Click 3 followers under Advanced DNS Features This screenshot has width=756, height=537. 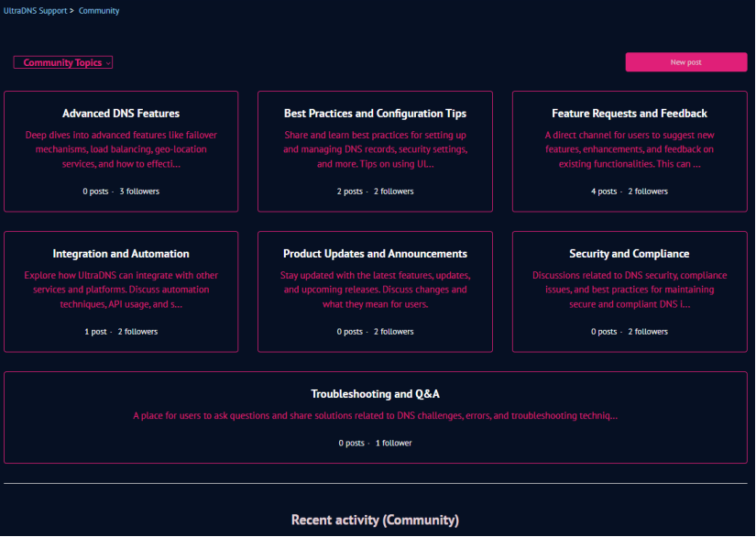(x=139, y=192)
